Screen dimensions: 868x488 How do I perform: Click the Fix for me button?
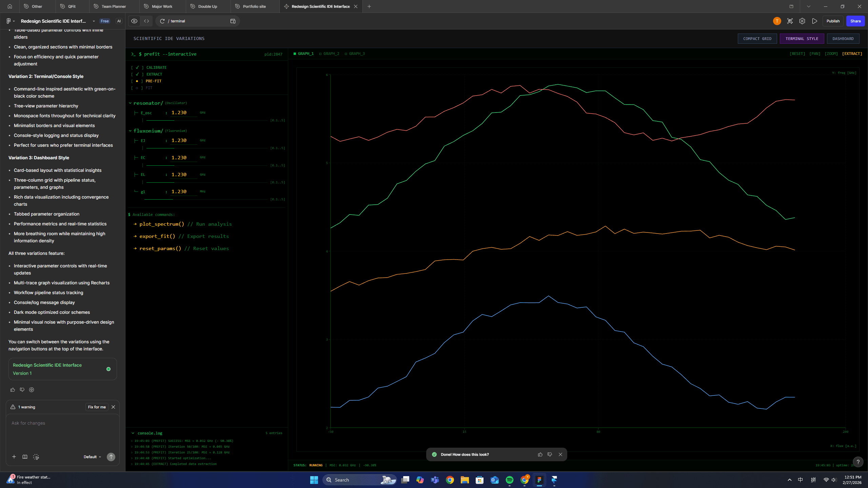pos(97,407)
